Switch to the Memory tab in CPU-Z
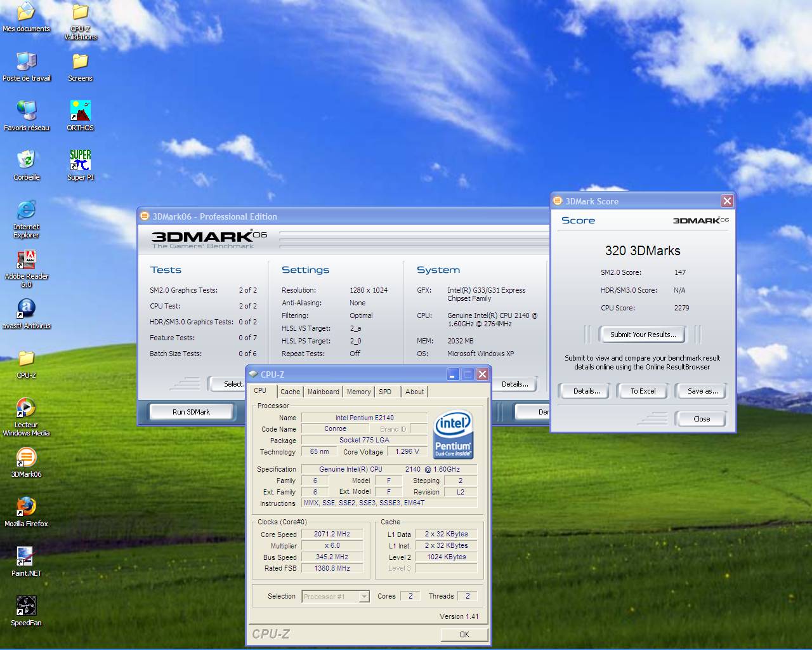This screenshot has width=812, height=650. pos(358,392)
